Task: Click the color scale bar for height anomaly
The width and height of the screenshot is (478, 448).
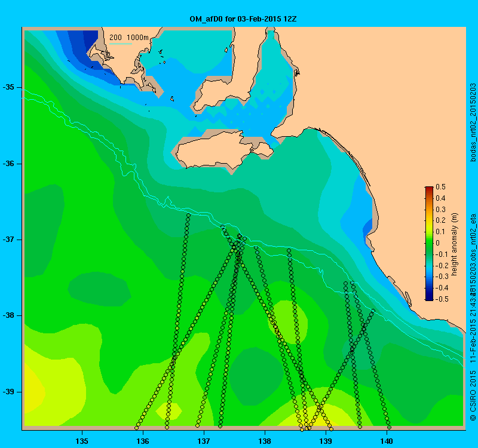Action: click(429, 244)
